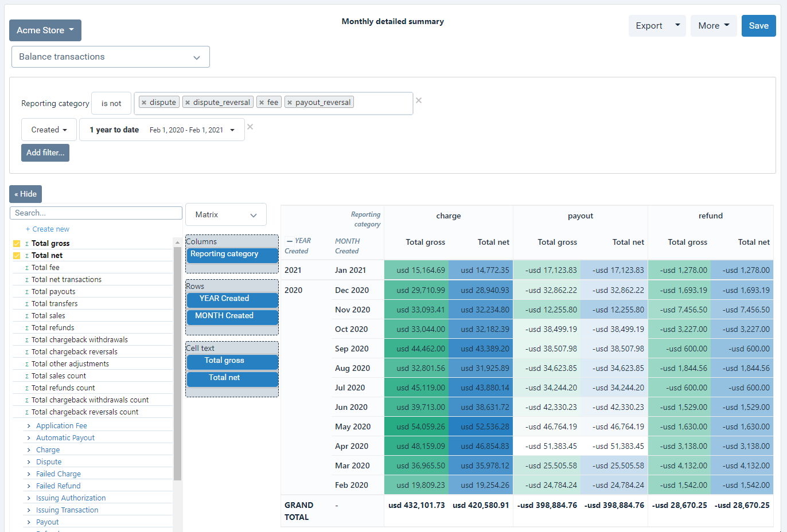787x532 pixels.
Task: Click inside the metric Search field
Action: tap(96, 213)
